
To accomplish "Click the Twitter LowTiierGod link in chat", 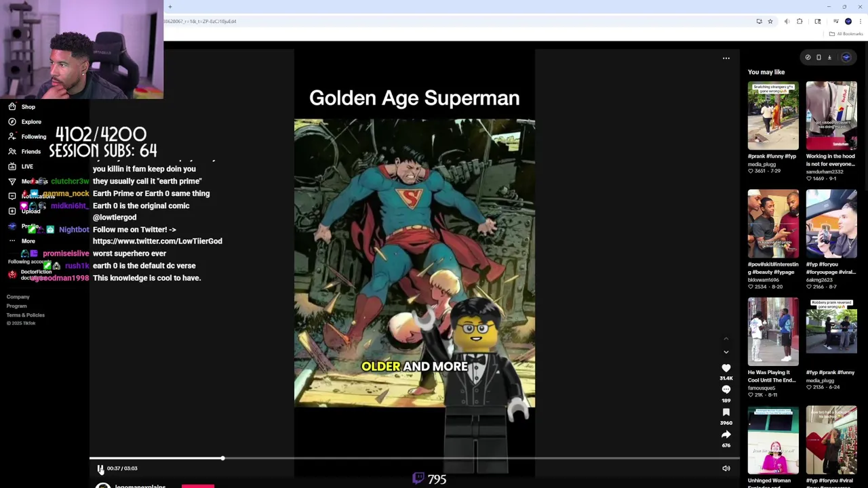I will pyautogui.click(x=157, y=241).
